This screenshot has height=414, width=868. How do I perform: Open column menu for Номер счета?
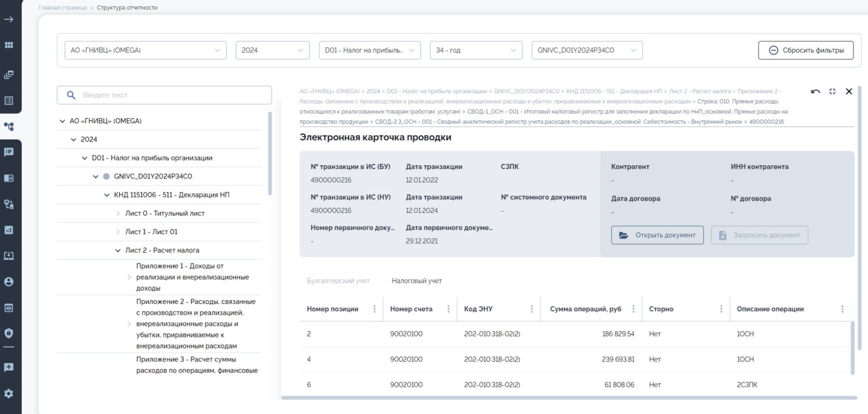coord(448,309)
